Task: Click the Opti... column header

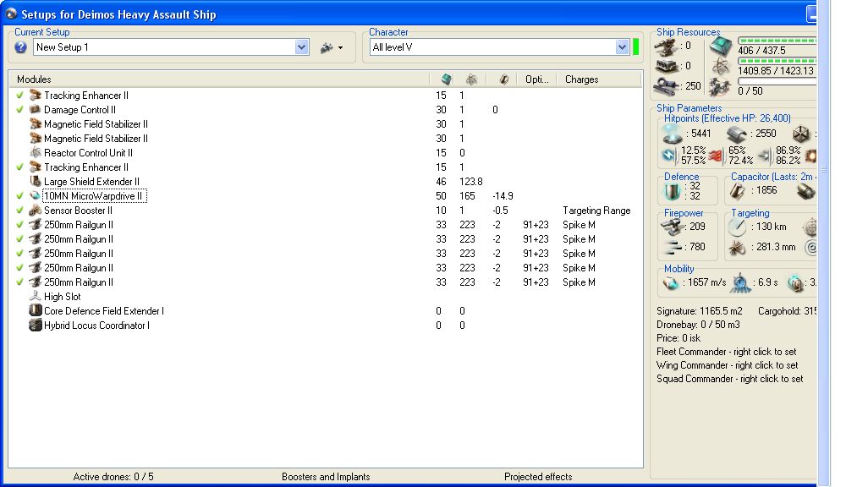Action: pos(536,79)
